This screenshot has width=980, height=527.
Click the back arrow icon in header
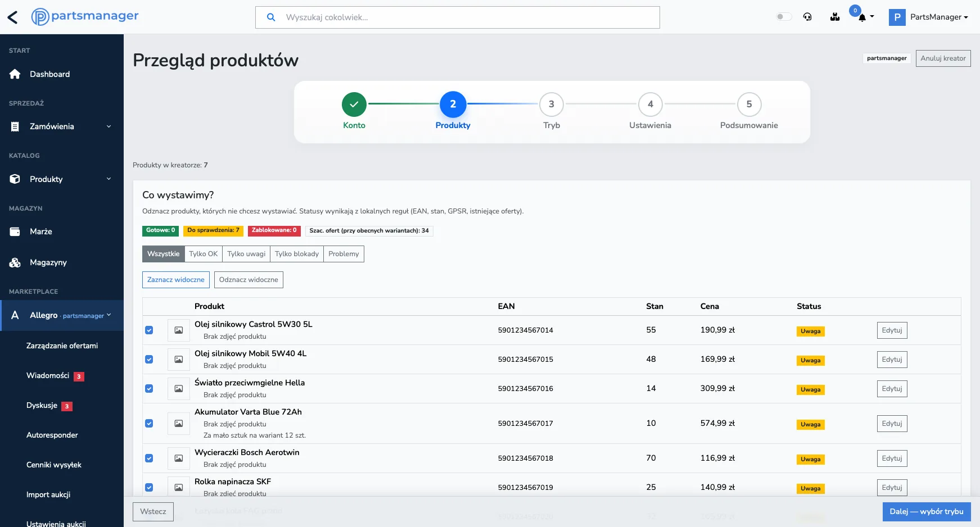(x=12, y=17)
